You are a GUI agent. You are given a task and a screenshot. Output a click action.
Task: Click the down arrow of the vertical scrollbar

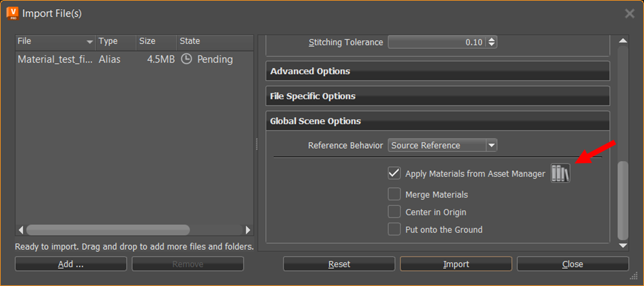(x=623, y=246)
